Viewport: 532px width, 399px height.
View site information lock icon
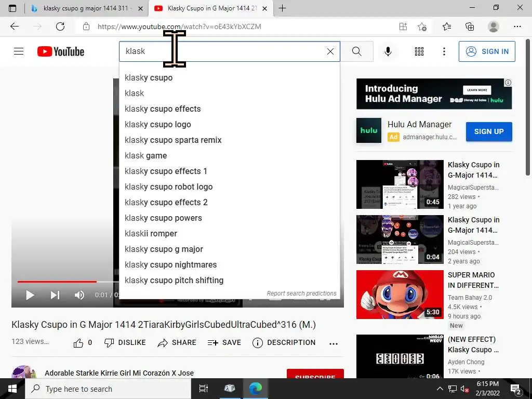[x=86, y=26]
